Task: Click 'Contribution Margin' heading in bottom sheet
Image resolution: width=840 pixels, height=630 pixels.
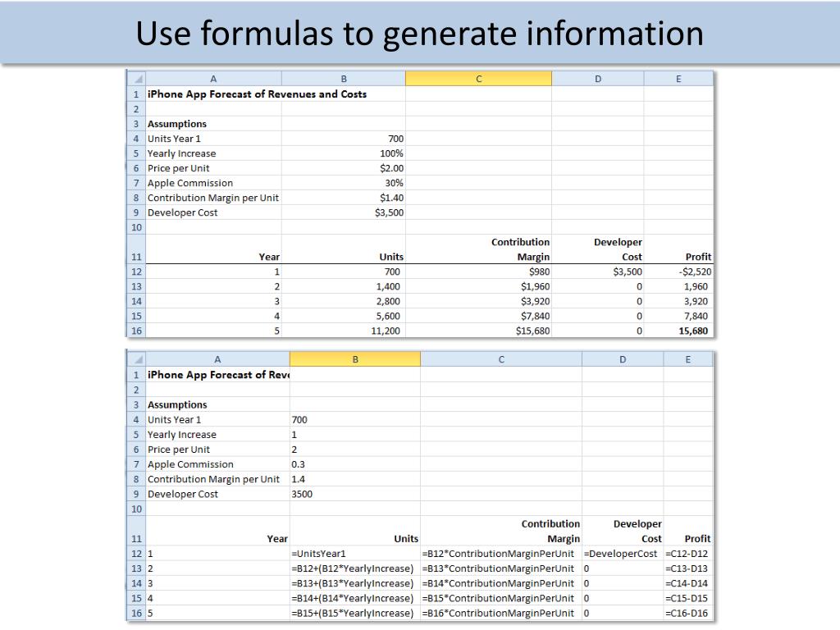Action: tap(550, 531)
